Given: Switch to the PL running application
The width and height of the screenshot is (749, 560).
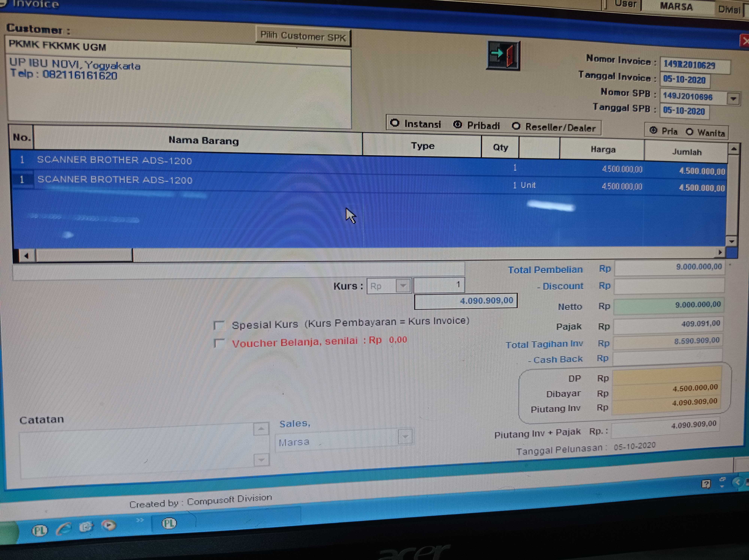Looking at the screenshot, I should coord(169,524).
